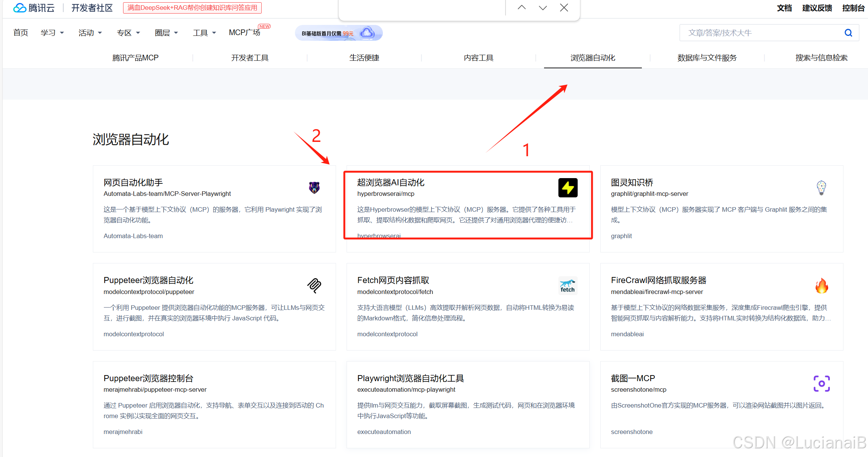Viewport: 868px width, 457px height.
Task: Click the lightning icon on 超浏览器AI自动化 card
Action: (x=567, y=188)
